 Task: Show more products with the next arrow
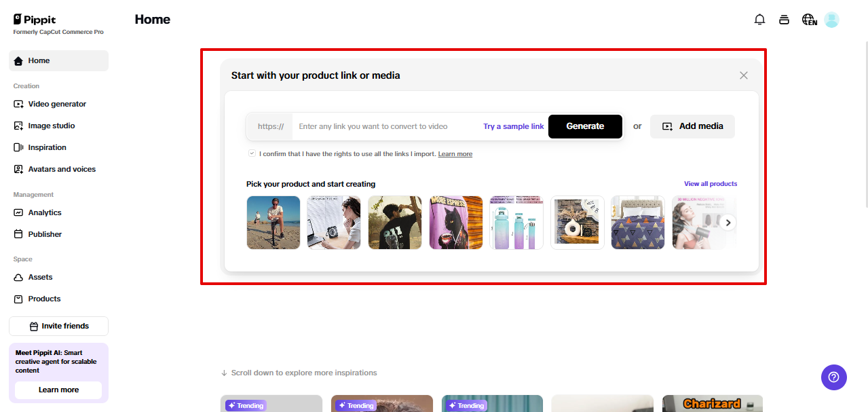[x=728, y=222]
